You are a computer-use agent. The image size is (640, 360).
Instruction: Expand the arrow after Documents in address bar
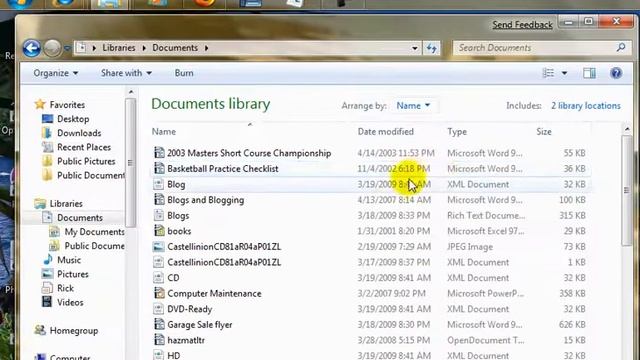(x=207, y=48)
